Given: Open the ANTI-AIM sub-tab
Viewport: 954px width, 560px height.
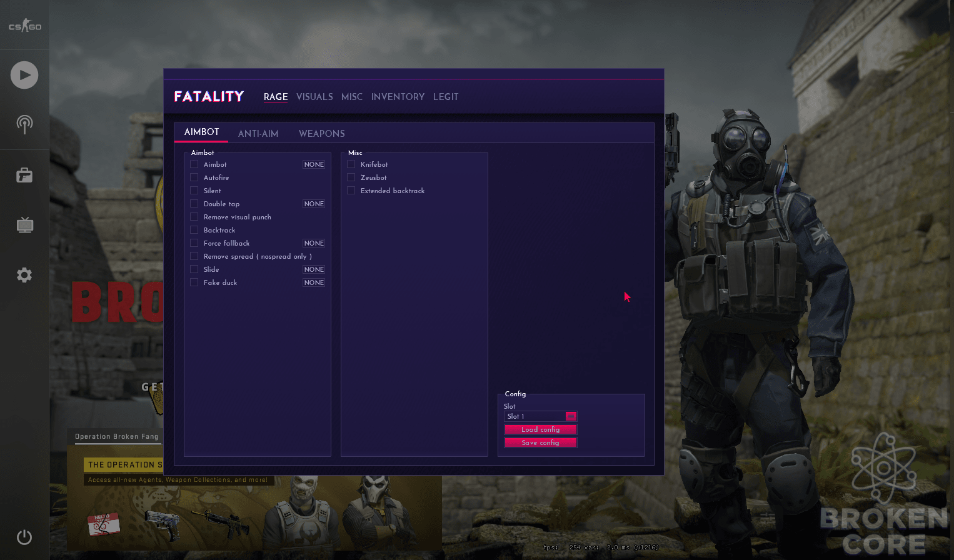Looking at the screenshot, I should (x=258, y=134).
